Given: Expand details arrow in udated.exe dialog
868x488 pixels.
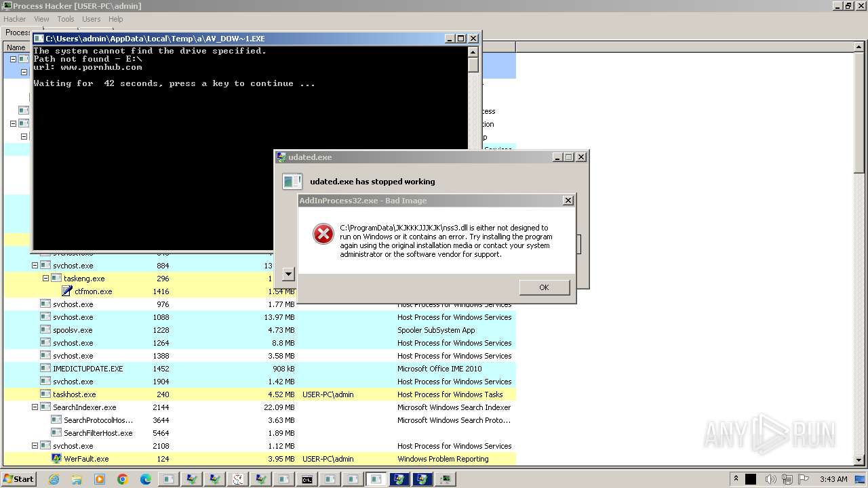Looking at the screenshot, I should (x=288, y=274).
